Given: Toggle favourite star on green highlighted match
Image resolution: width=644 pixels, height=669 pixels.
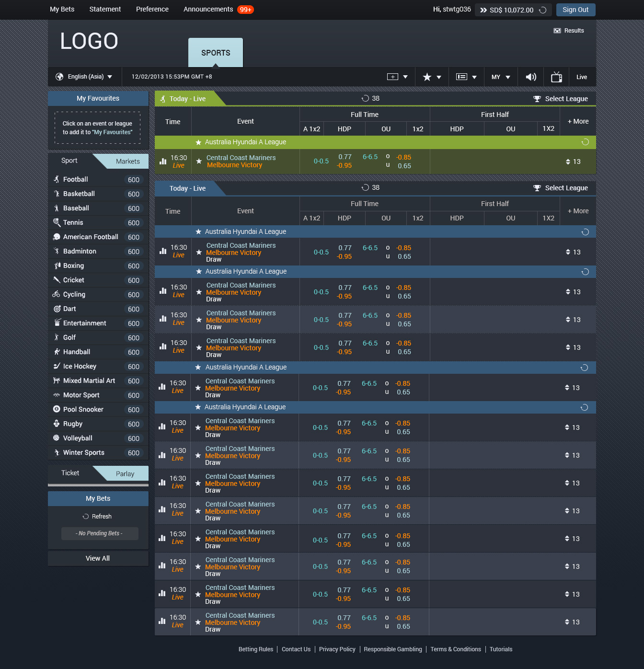Looking at the screenshot, I should click(199, 161).
